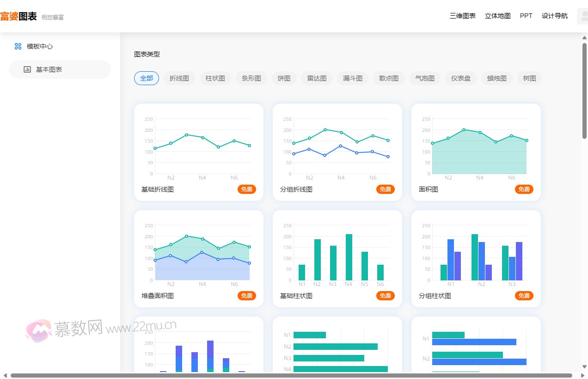Select 基本图表 in the sidebar
This screenshot has height=379, width=588.
pos(49,69)
